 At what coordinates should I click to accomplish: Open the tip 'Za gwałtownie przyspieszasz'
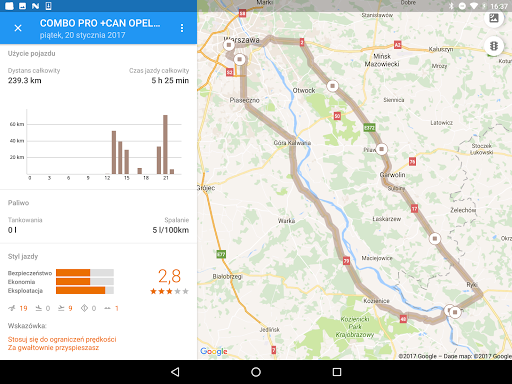click(53, 348)
